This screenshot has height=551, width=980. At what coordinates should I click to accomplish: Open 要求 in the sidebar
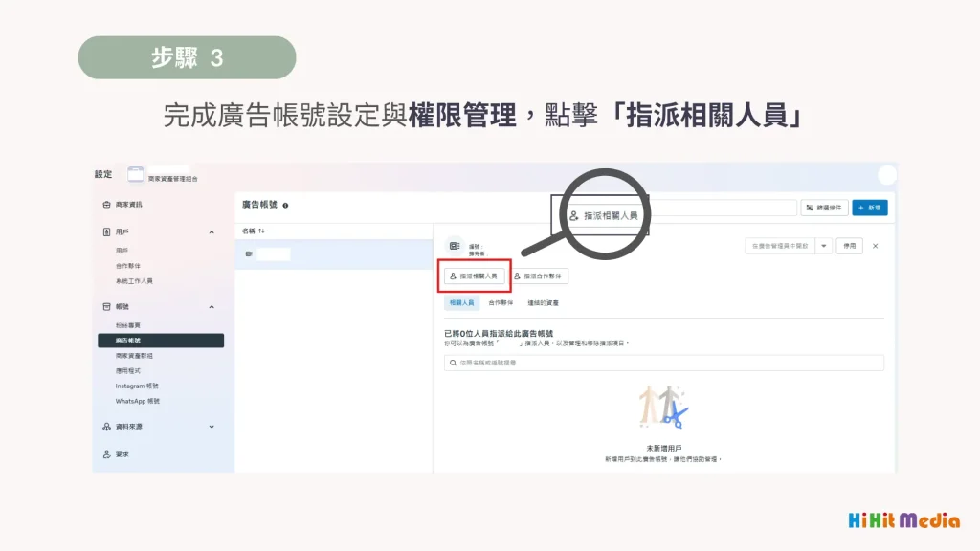pos(122,454)
